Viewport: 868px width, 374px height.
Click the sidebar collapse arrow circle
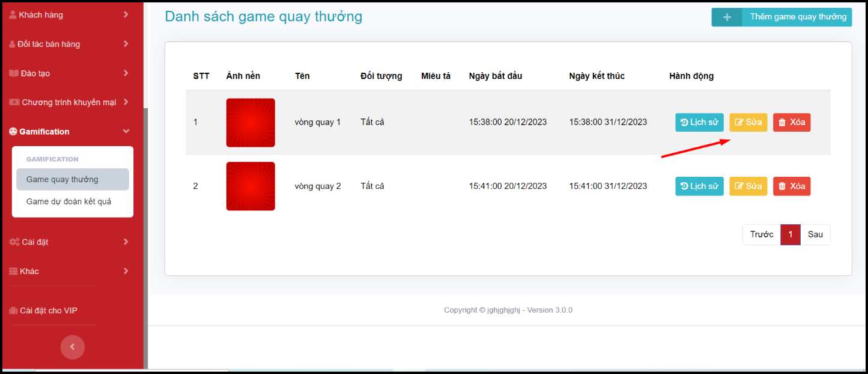coord(73,347)
